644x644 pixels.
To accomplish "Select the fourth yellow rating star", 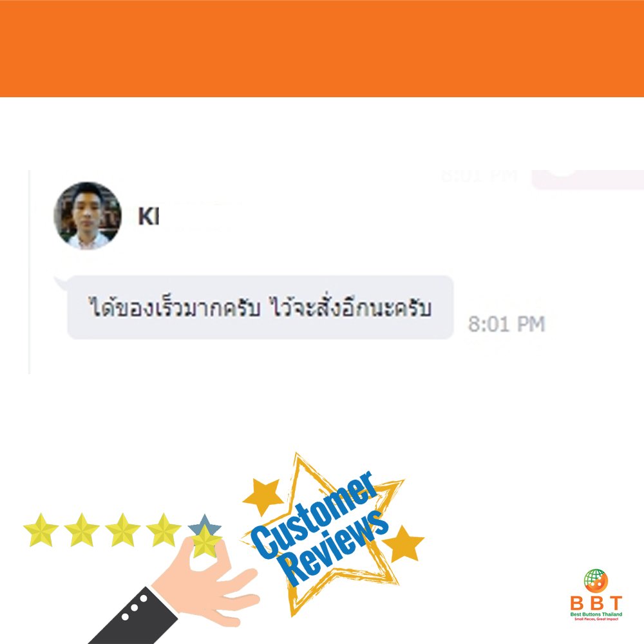I will coord(164,530).
